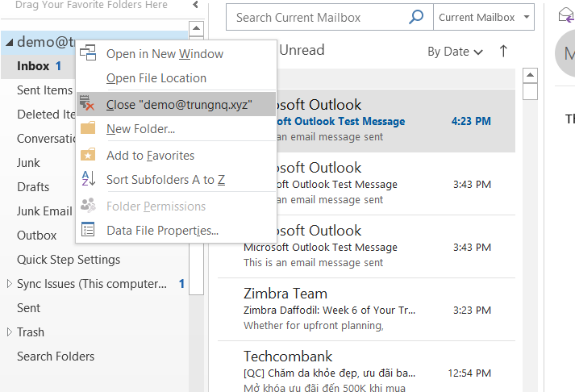
Task: Choose Add to Favorites
Action: [176, 156]
